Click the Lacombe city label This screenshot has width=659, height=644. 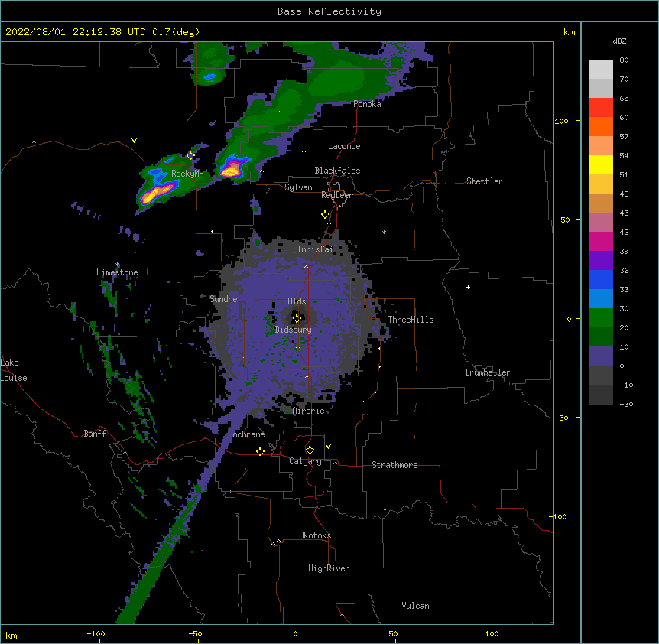click(344, 146)
